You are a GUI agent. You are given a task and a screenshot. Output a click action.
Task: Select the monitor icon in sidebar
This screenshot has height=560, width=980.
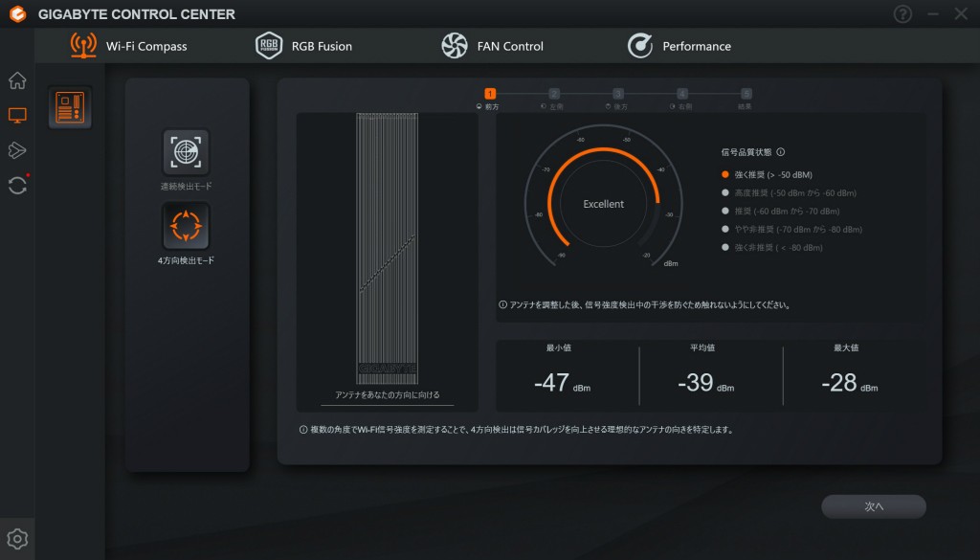click(17, 115)
